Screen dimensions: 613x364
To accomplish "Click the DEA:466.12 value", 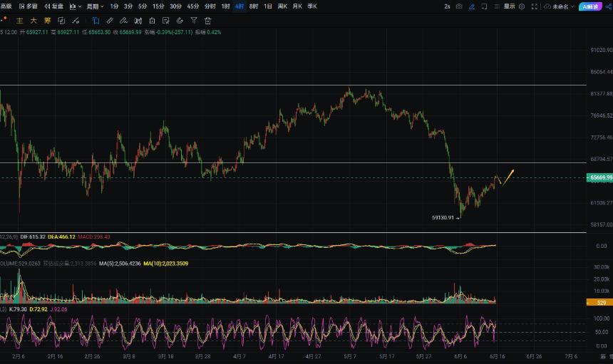I will click(61, 237).
